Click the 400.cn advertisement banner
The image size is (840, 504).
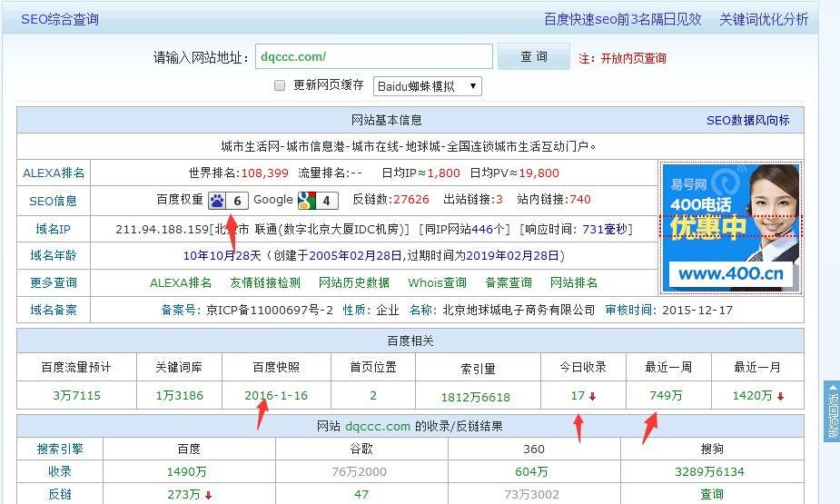[x=731, y=228]
